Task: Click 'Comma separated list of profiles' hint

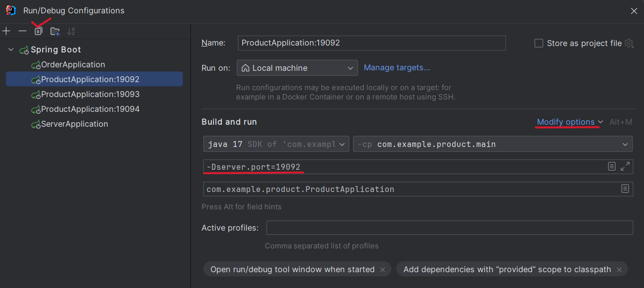Action: 322,246
